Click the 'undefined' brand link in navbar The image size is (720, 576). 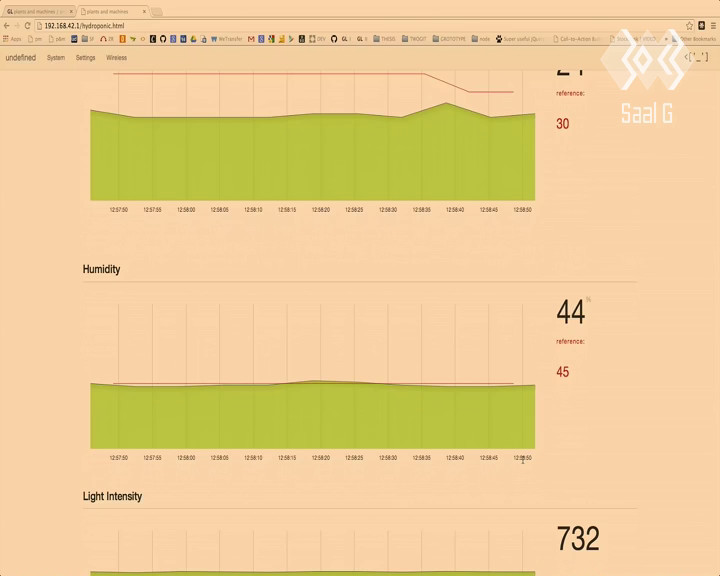[21, 57]
